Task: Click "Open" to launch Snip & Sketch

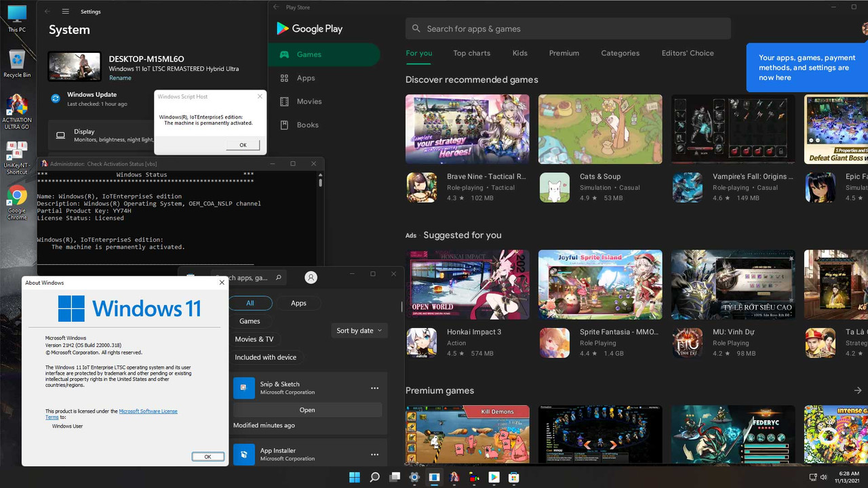Action: coord(307,409)
